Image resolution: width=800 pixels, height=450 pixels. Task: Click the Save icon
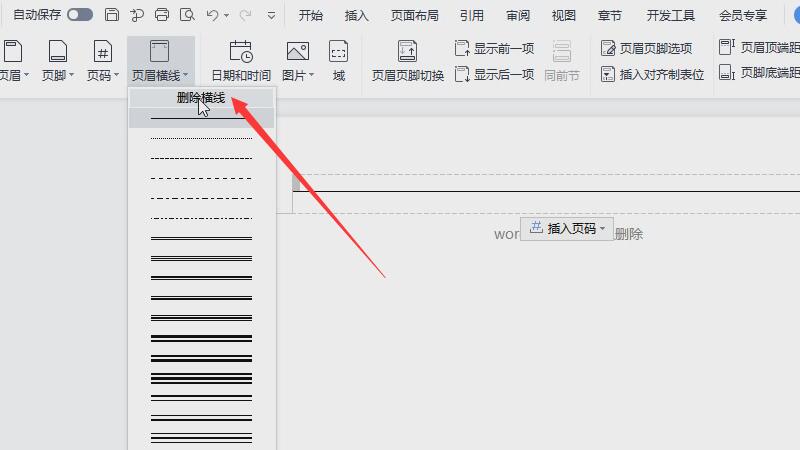[x=112, y=15]
